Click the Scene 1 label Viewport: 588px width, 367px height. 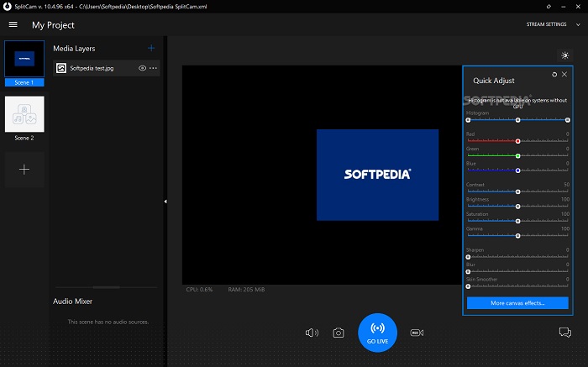tap(24, 82)
